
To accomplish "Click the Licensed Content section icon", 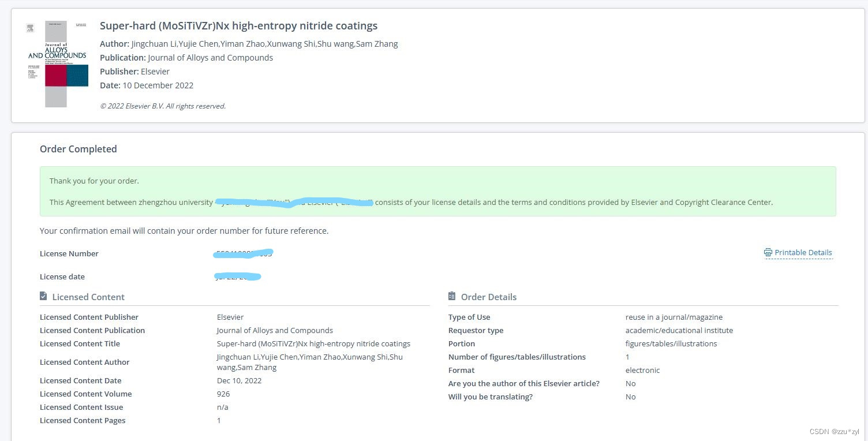I will point(43,296).
